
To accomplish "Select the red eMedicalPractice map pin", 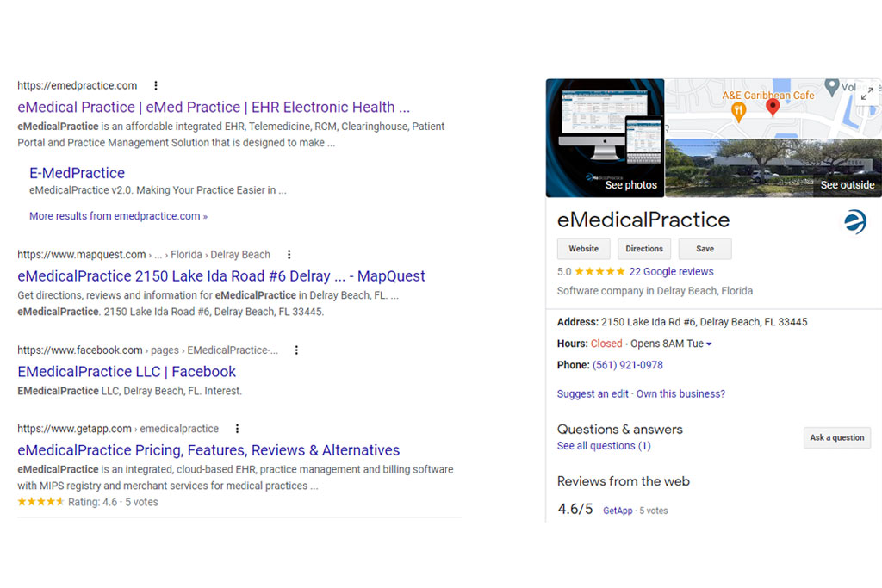I will tap(773, 107).
